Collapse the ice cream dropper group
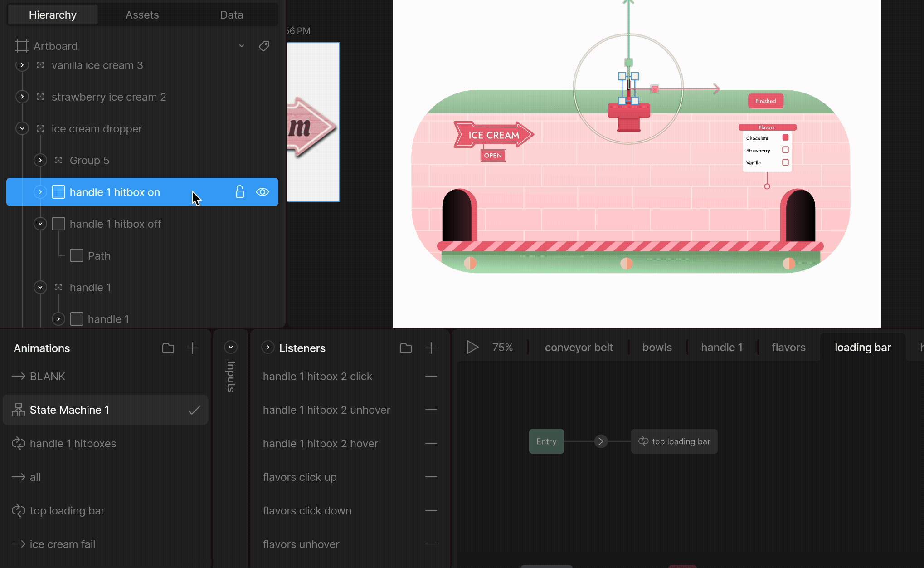 [x=22, y=128]
